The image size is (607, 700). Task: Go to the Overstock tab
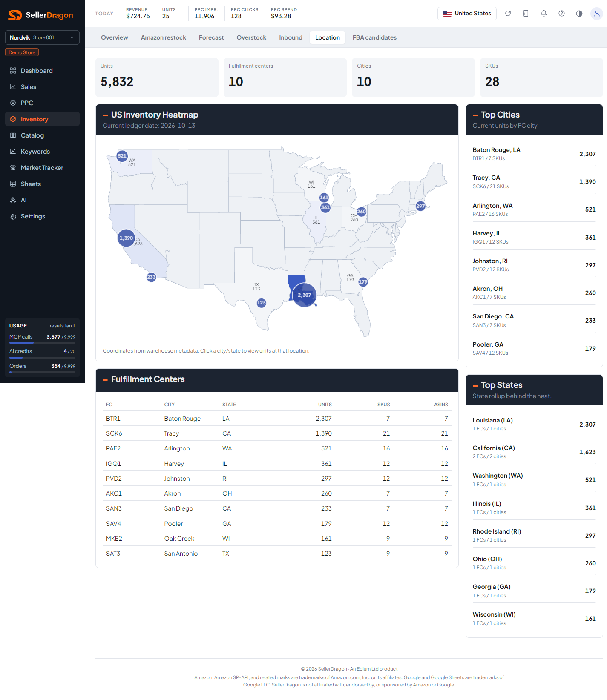coord(251,37)
